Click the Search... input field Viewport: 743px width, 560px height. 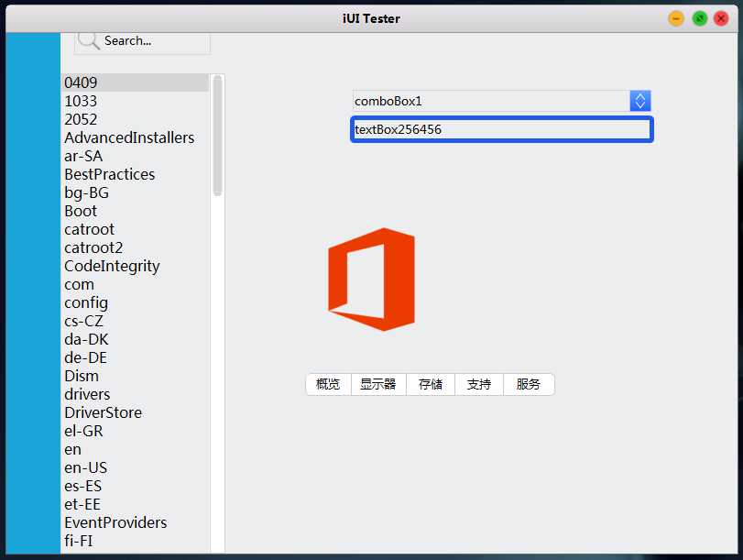[142, 42]
